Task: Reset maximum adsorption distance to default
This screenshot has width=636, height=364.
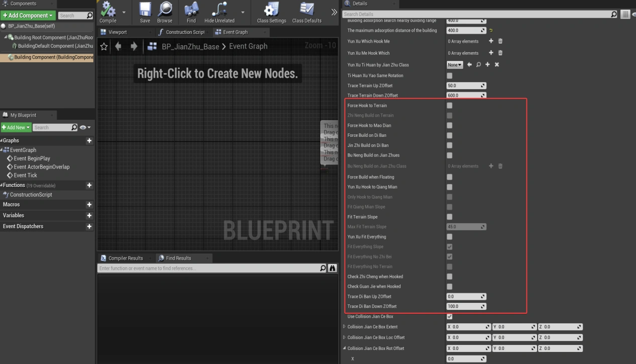Action: (491, 31)
